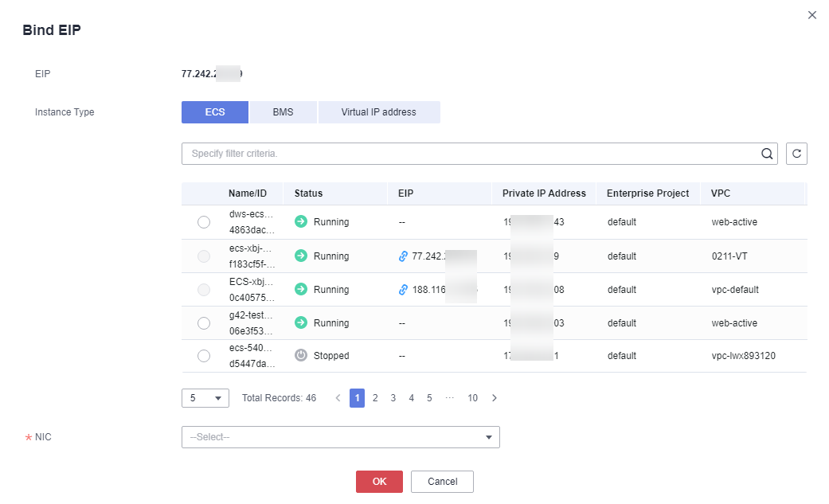The height and width of the screenshot is (504, 829).
Task: Close the Bind EIP dialog
Action: click(811, 15)
